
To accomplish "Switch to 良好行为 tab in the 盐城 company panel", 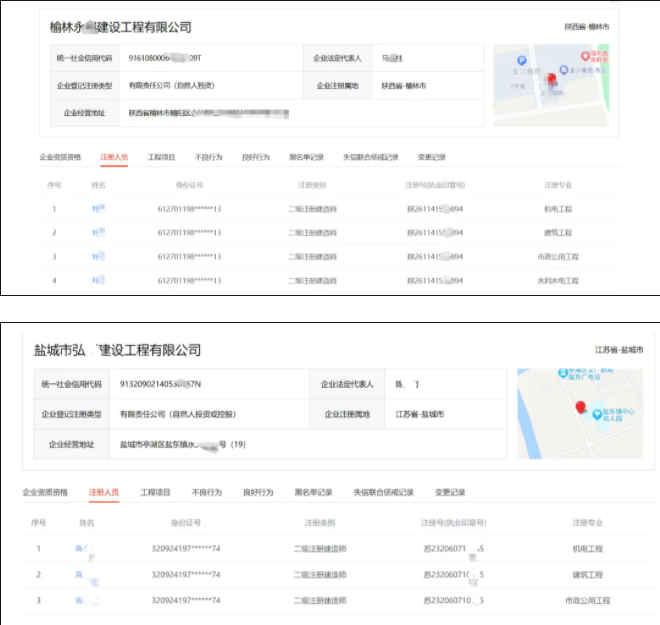I will [x=257, y=493].
